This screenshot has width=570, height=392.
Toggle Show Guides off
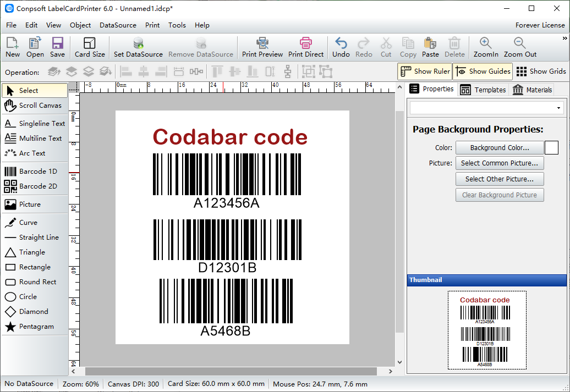(483, 71)
